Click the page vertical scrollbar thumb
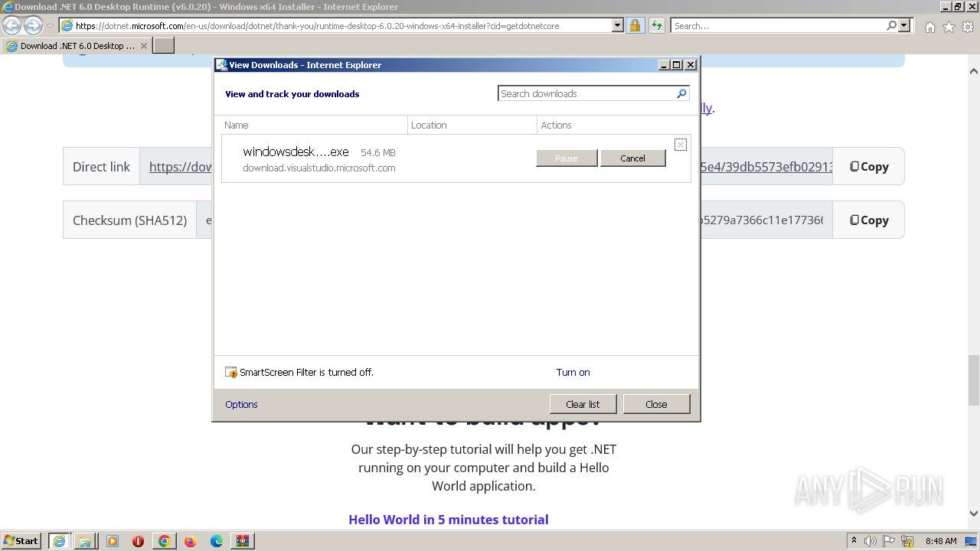 pyautogui.click(x=973, y=380)
